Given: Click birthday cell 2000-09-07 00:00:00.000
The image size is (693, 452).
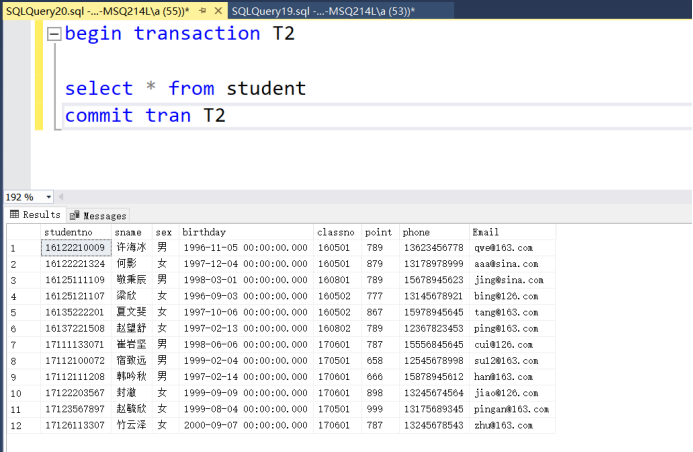Looking at the screenshot, I should point(246,425).
